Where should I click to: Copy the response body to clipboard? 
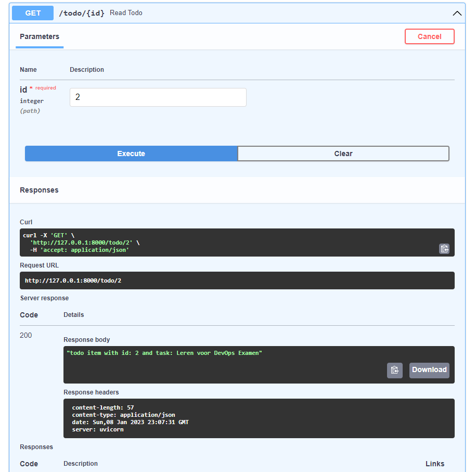[394, 370]
